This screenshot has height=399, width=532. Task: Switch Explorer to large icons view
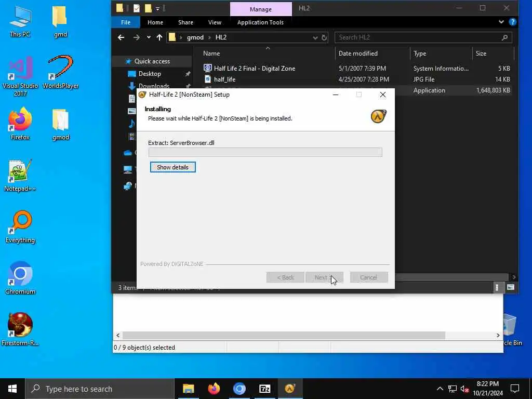point(510,288)
